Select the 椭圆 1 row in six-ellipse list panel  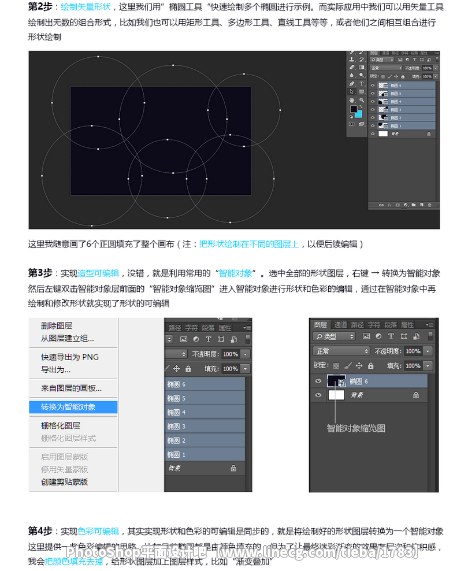pyautogui.click(x=205, y=454)
